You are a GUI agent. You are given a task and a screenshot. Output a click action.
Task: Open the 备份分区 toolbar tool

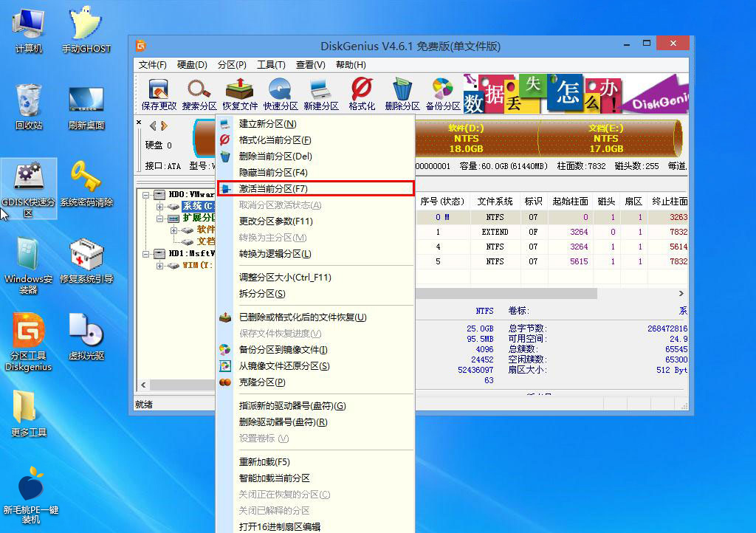pos(443,94)
